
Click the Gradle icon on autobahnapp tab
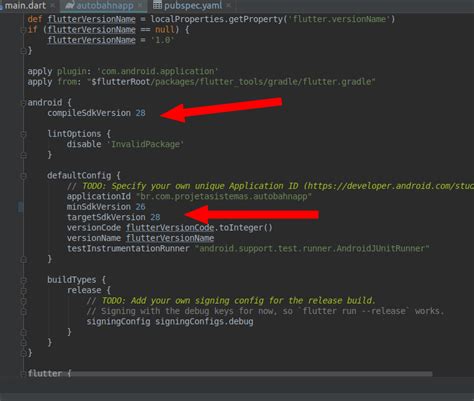(x=69, y=5)
